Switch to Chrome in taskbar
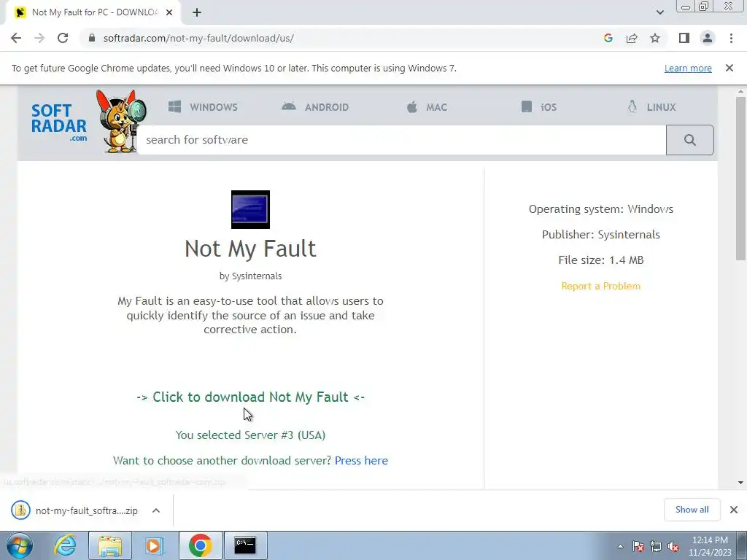Screen dimensions: 747x560 [201, 545]
